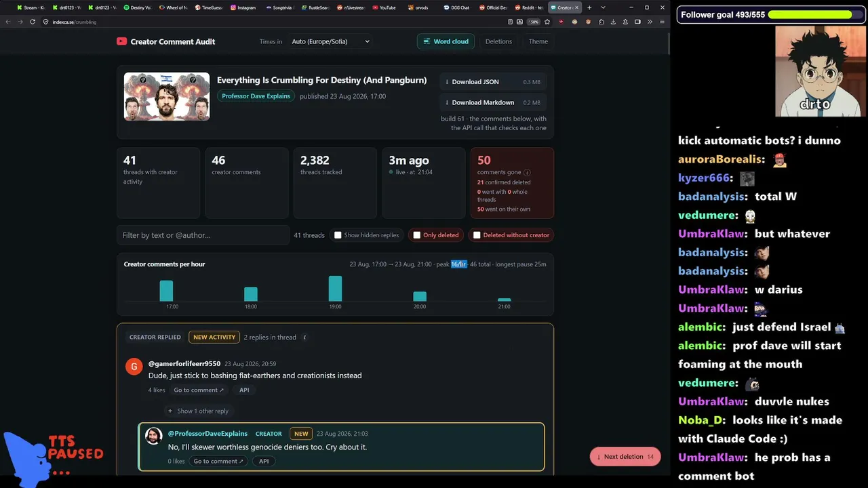Click the gamerforlifeerr9550 avatar G icon
The height and width of the screenshot is (488, 868).
click(134, 367)
